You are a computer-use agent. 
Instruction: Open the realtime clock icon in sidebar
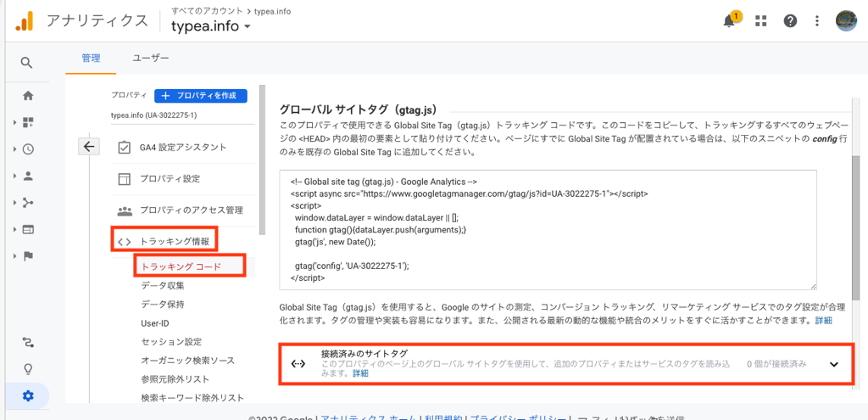(28, 149)
